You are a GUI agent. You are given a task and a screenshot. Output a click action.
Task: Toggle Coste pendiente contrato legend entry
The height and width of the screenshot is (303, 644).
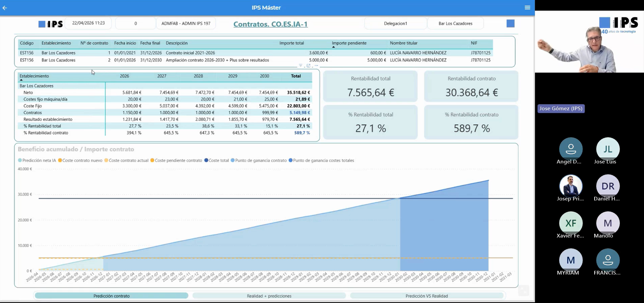(x=176, y=160)
